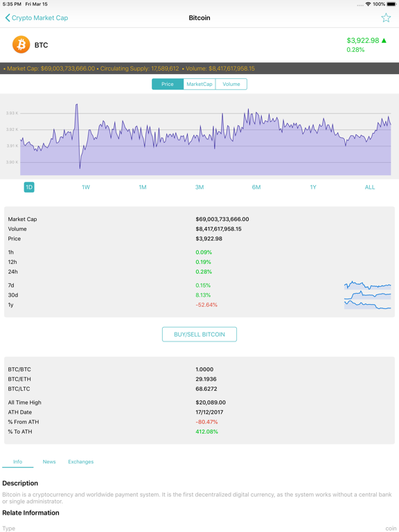Tap the orange Bitcoin logo icon
The width and height of the screenshot is (399, 532).
point(21,45)
